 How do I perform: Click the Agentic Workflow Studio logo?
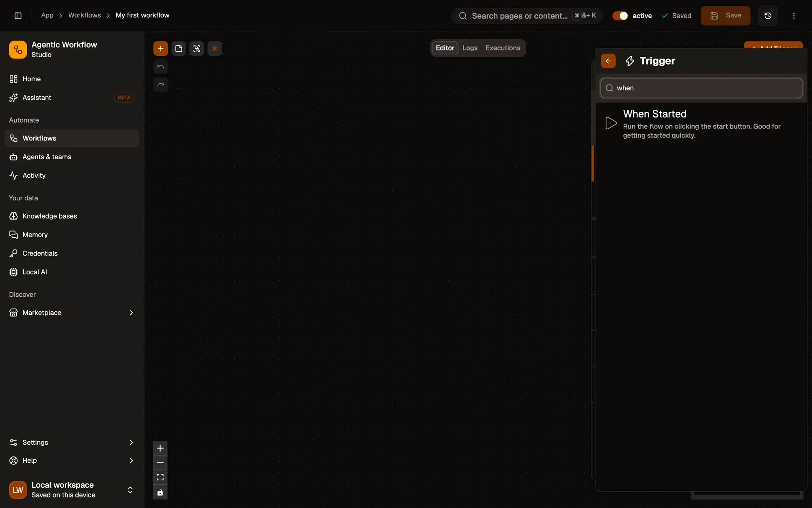pyautogui.click(x=18, y=50)
